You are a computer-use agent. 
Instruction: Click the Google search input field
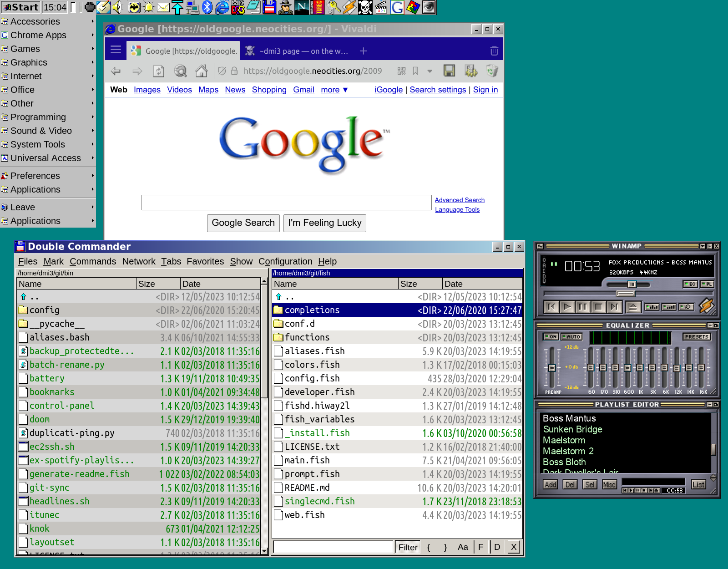tap(287, 203)
